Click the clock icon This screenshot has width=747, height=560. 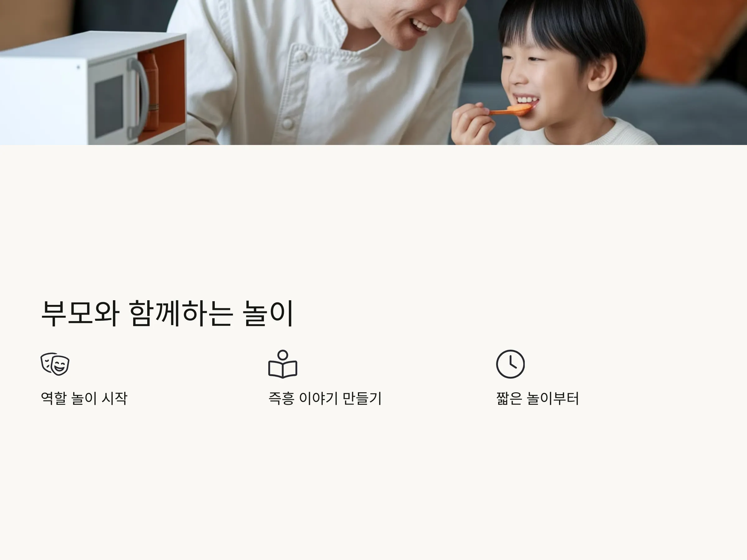(510, 364)
